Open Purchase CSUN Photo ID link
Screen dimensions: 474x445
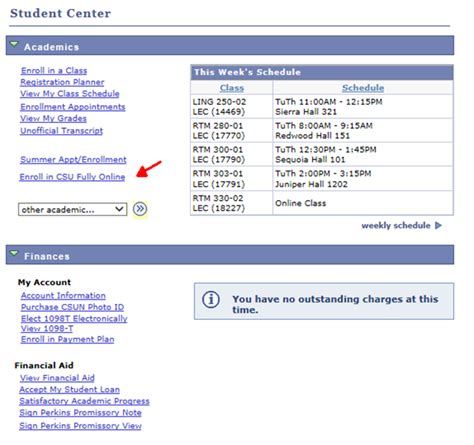point(72,307)
